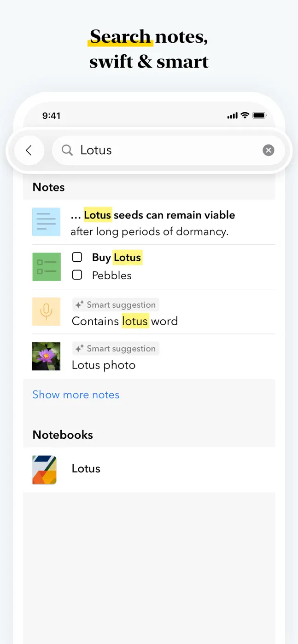Open the Contains lotus word result
The image size is (298, 644).
(x=149, y=312)
